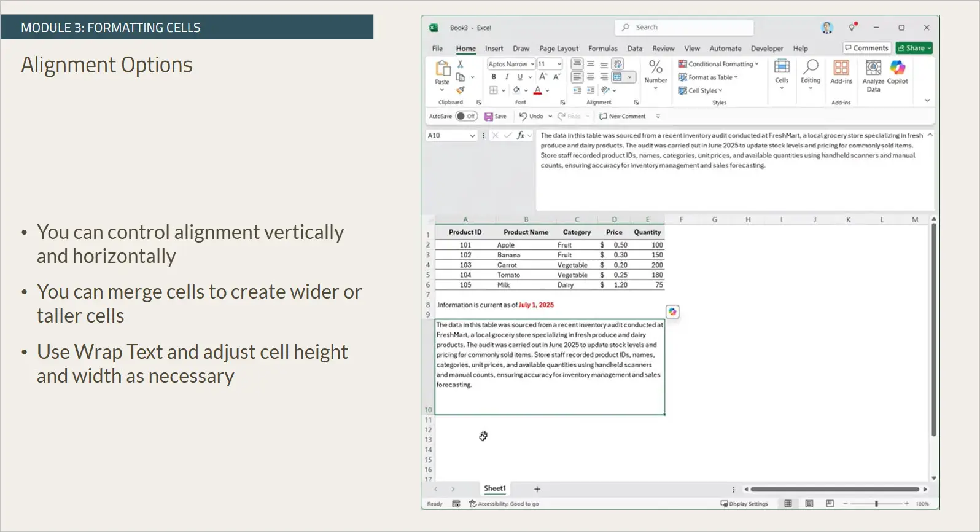Viewport: 980px width, 532px height.
Task: Toggle the AutoSave switch
Action: point(466,116)
